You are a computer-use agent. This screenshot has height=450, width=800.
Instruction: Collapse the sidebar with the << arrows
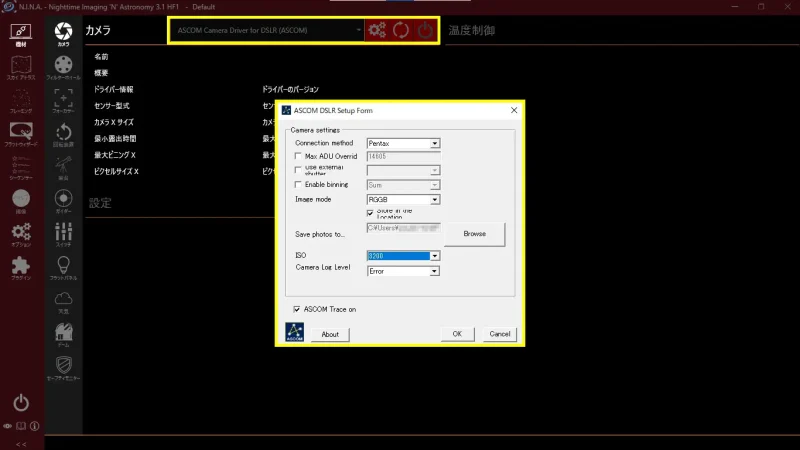(x=21, y=444)
